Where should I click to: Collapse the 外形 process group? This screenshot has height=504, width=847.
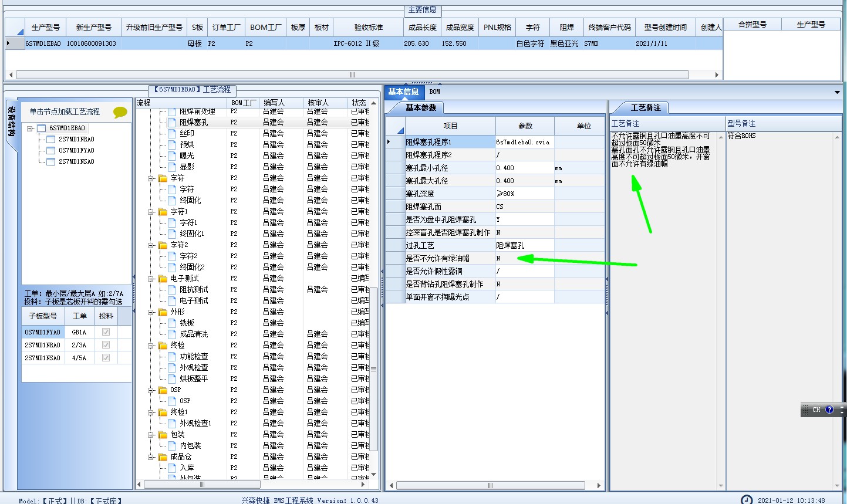pyautogui.click(x=151, y=312)
